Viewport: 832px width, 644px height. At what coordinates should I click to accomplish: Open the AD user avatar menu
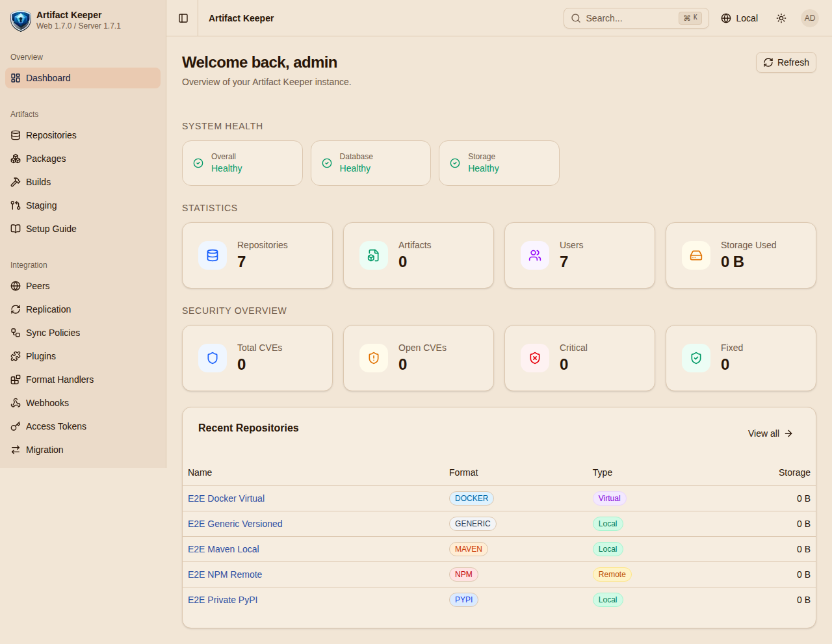(809, 18)
